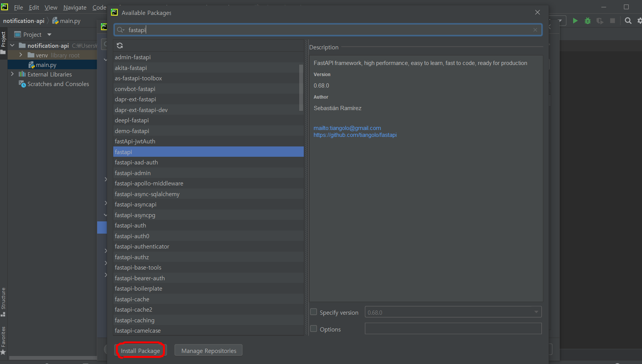Select the fastapi-bearer-auth package
Viewport: 642px width, 364px height.
click(209, 278)
